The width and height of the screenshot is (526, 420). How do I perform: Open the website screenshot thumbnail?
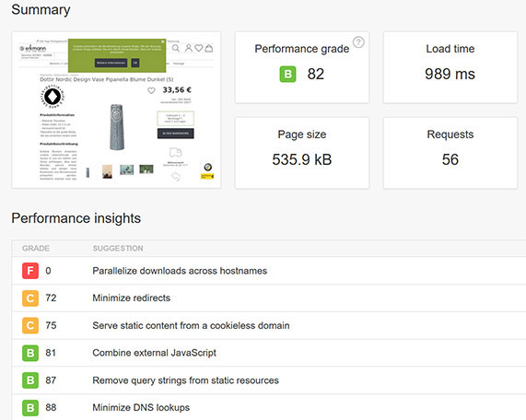[116, 110]
